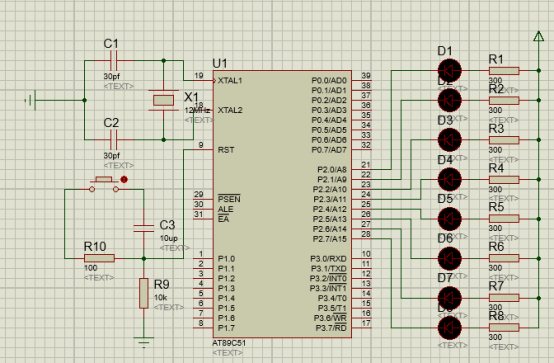Click the XTAL2 pin label
This screenshot has height=363, width=554.
tap(230, 110)
